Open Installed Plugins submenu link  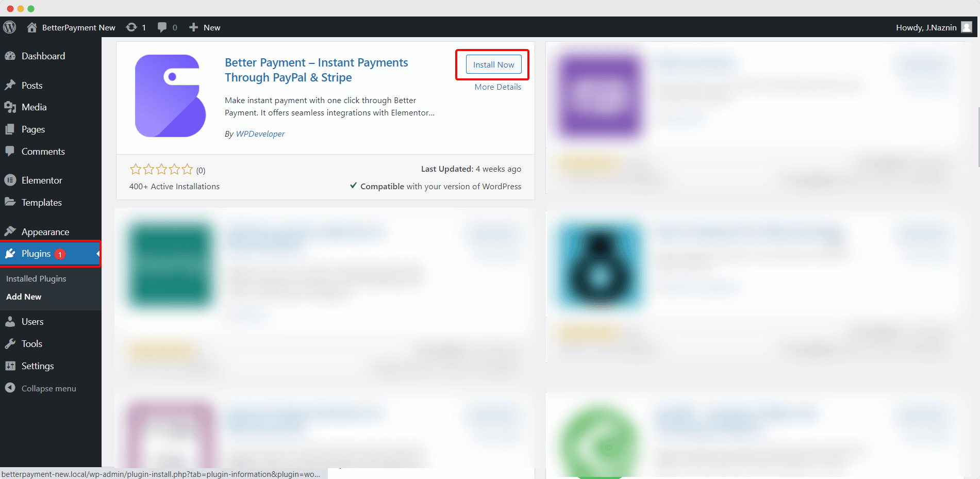(x=36, y=278)
